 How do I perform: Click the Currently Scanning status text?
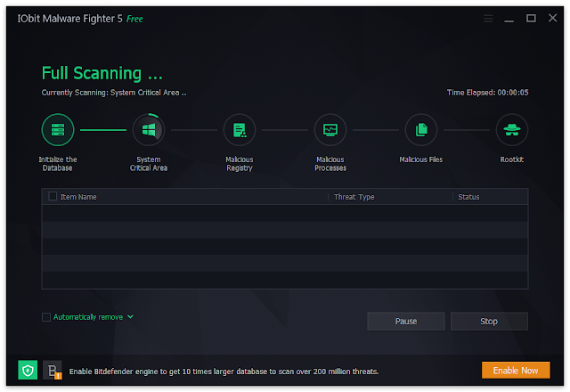point(114,93)
